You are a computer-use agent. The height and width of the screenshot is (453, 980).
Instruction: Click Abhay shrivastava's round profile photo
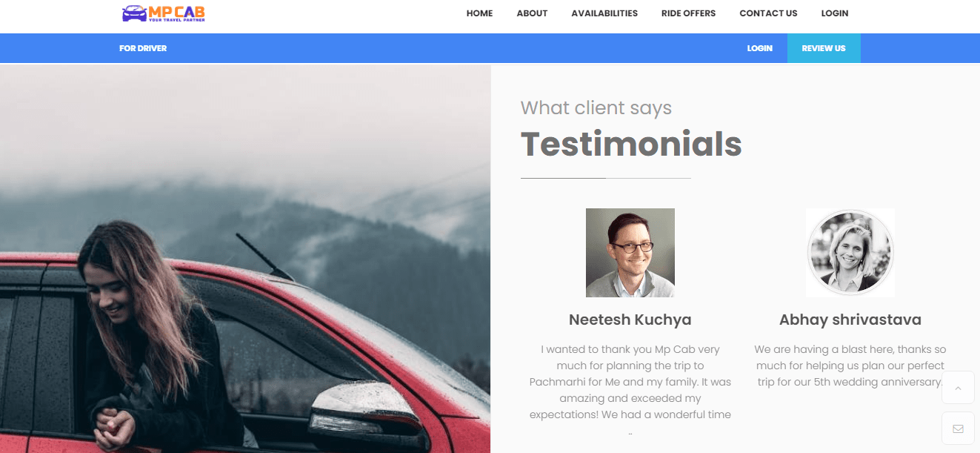[x=850, y=253]
